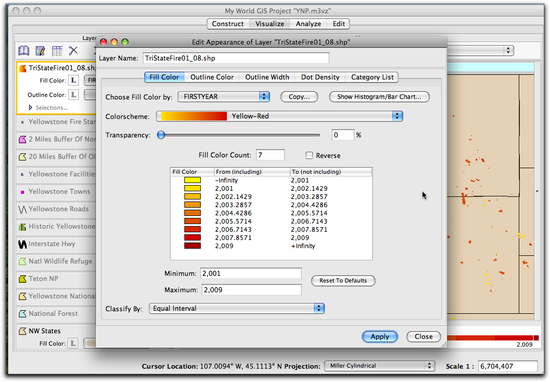550x382 pixels.
Task: Click the Maximum value field
Action: pyautogui.click(x=251, y=290)
